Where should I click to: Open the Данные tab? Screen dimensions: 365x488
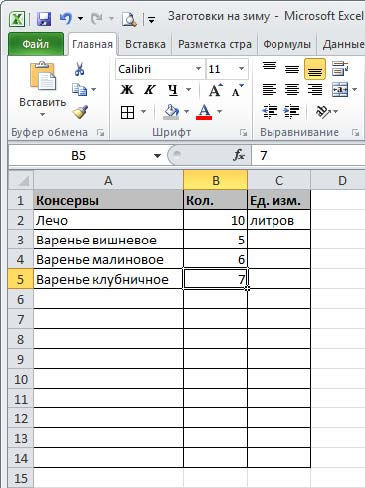pos(343,44)
